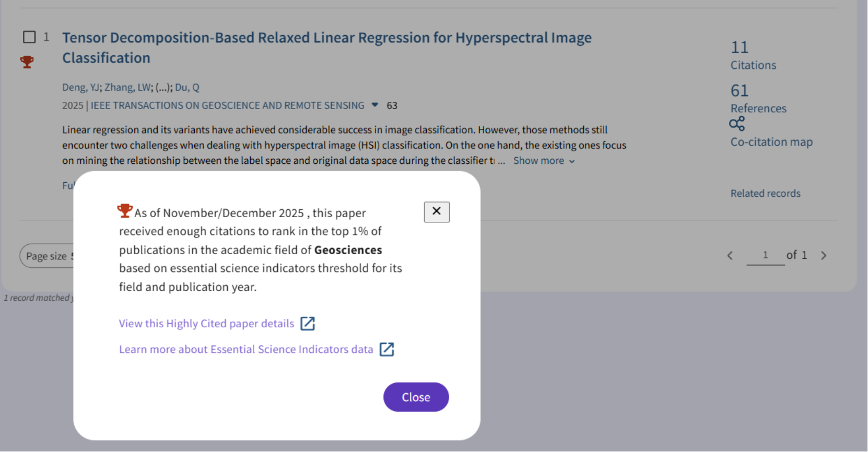This screenshot has width=868, height=452.
Task: Click external link icon after Essential Science Indicators
Action: pyautogui.click(x=386, y=350)
